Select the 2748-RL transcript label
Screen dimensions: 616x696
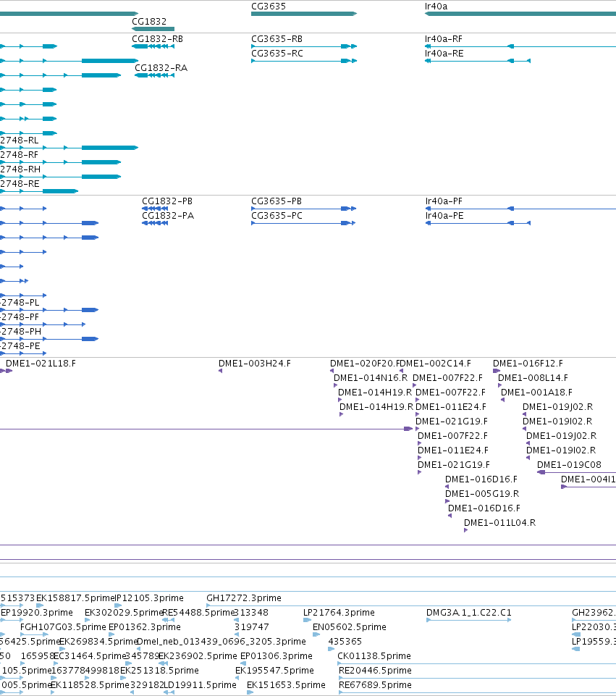19,141
